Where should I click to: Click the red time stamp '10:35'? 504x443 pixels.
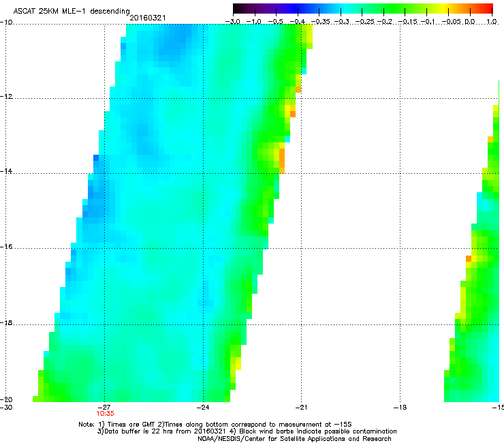tap(105, 414)
